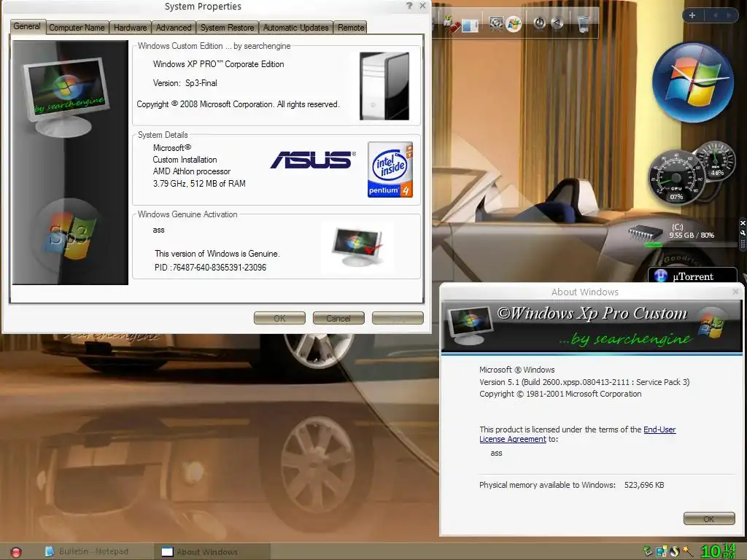Click the sidebar previous arrow
747x560 pixels.
[715, 15]
